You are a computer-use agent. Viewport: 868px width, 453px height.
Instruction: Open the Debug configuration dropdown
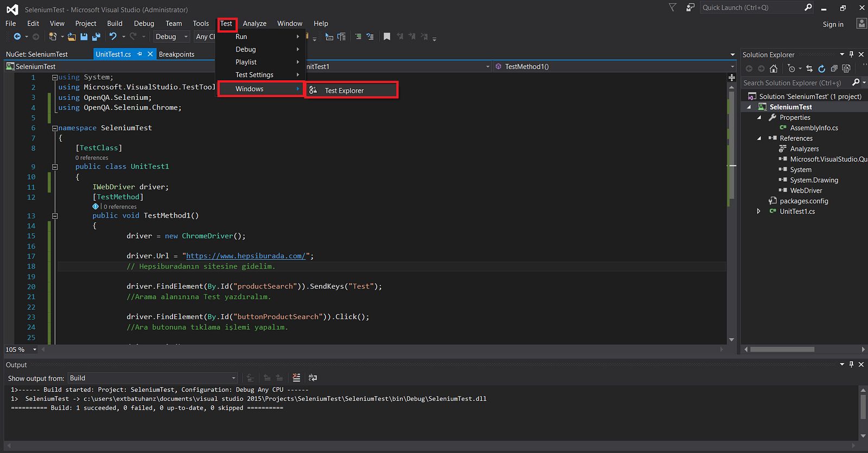click(x=171, y=36)
